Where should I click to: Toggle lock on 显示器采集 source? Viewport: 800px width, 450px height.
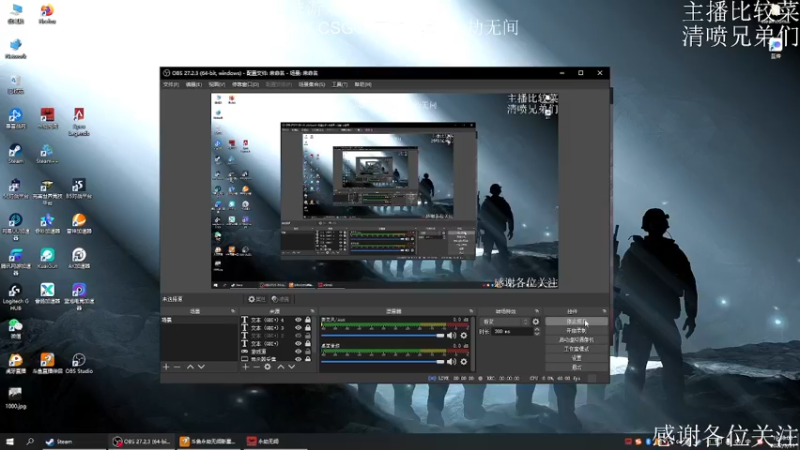(x=308, y=359)
